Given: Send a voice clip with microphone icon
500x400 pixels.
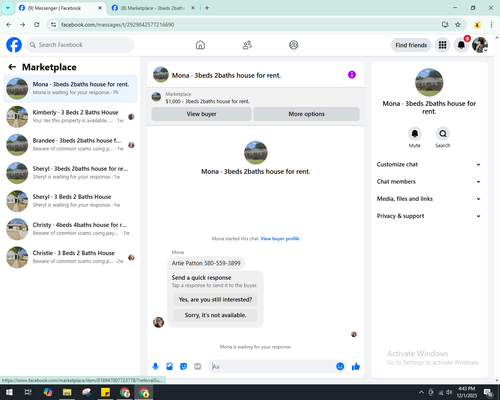Looking at the screenshot, I should coord(155,367).
